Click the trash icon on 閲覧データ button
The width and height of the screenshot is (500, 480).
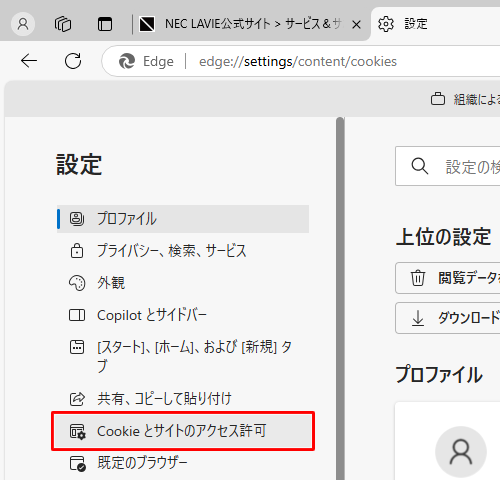[418, 278]
